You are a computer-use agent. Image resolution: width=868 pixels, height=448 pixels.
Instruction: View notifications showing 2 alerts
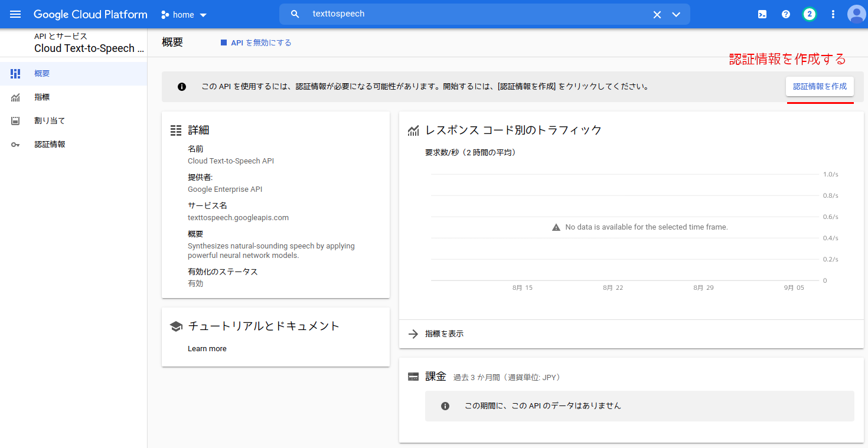(809, 14)
